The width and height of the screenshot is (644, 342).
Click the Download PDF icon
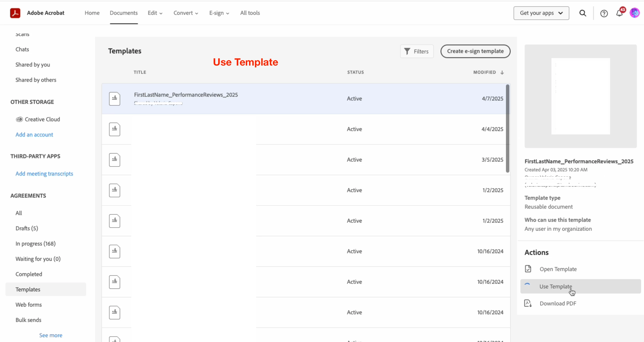click(x=528, y=303)
